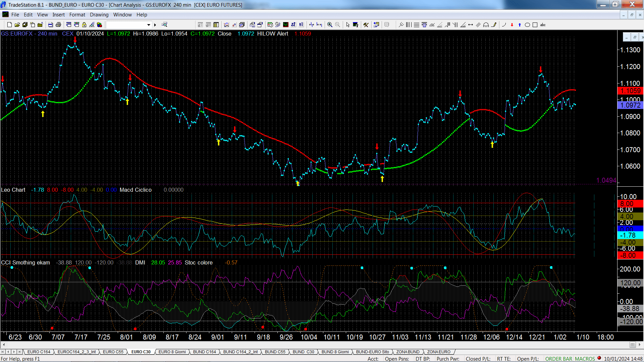Select the candlestick chart style icon
The width and height of the screenshot is (644, 362).
(x=301, y=25)
